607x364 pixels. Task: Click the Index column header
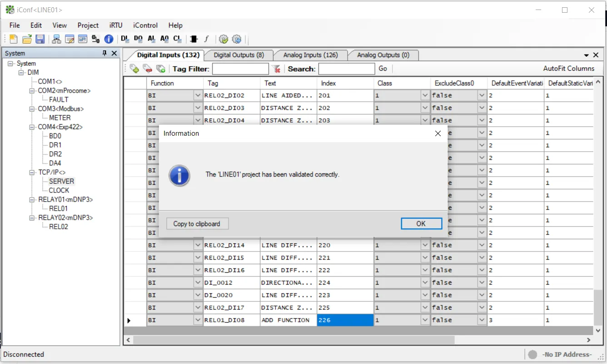(x=345, y=83)
